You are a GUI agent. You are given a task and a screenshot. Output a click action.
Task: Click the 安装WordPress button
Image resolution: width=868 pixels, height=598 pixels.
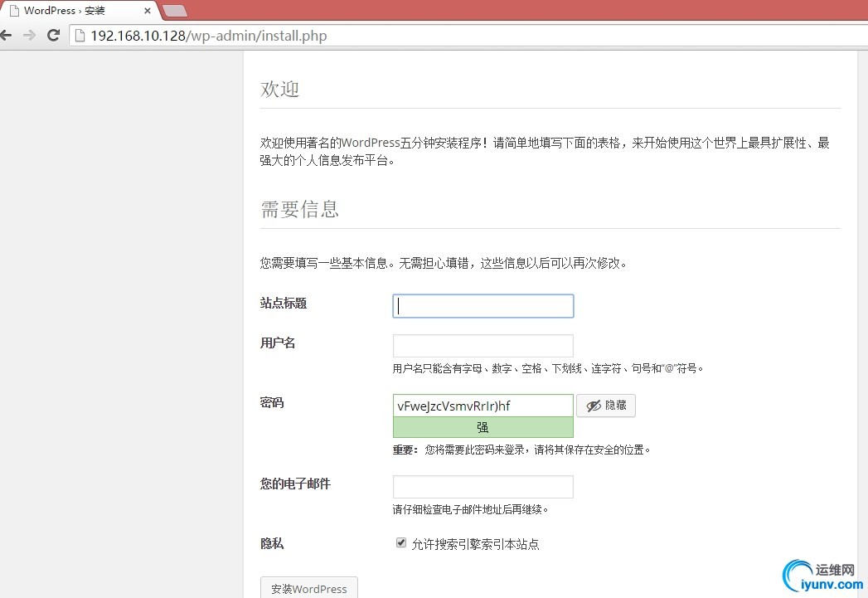309,588
